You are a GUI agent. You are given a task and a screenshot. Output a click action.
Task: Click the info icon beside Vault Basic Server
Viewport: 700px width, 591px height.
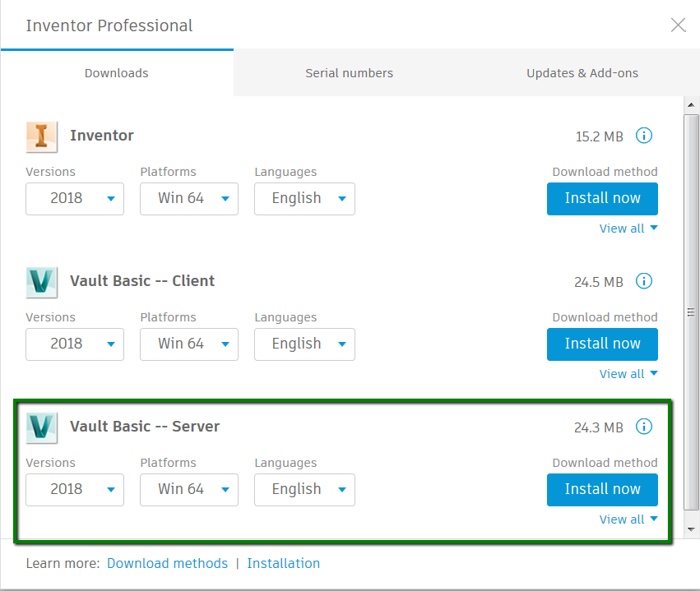pos(644,427)
